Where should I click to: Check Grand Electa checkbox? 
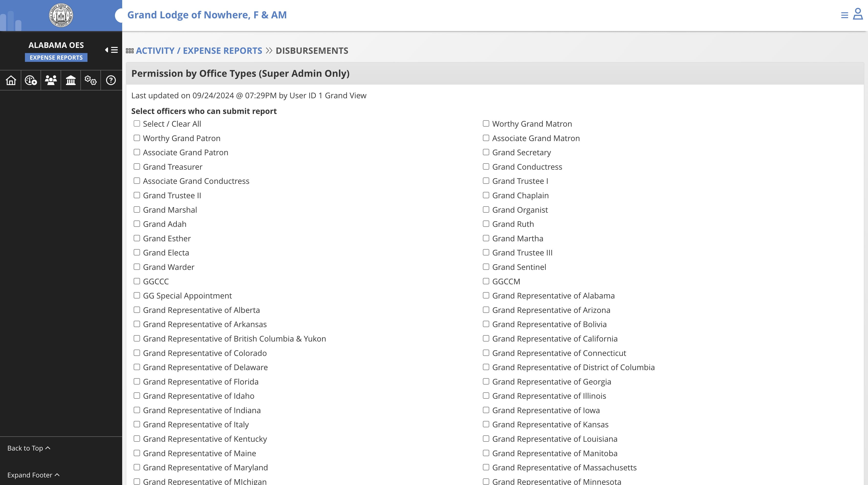point(137,253)
